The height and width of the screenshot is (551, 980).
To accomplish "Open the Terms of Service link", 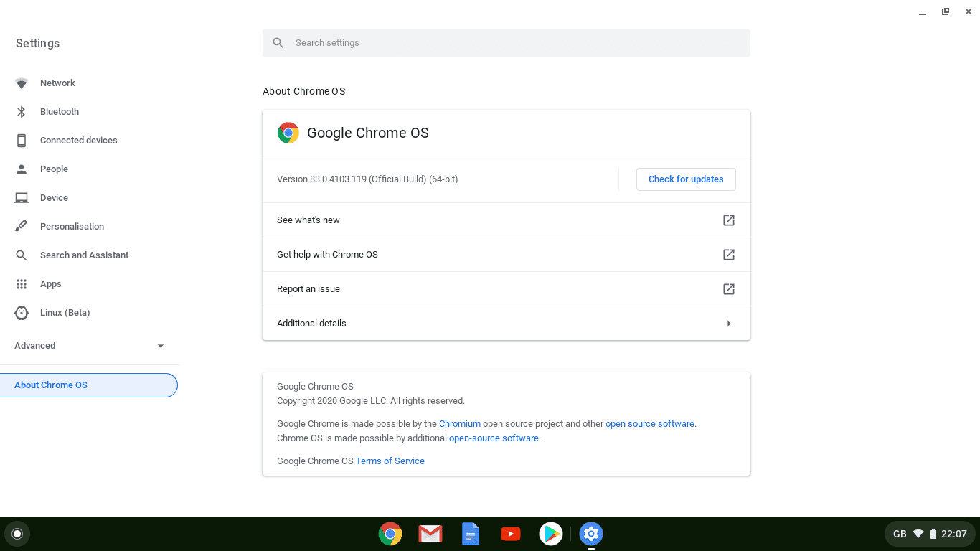I will [390, 461].
